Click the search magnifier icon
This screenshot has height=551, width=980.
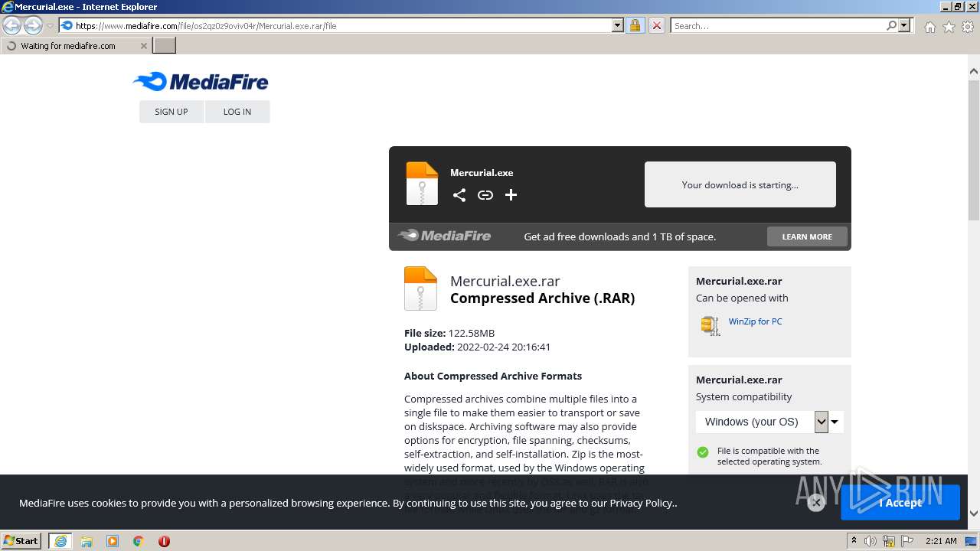point(891,25)
